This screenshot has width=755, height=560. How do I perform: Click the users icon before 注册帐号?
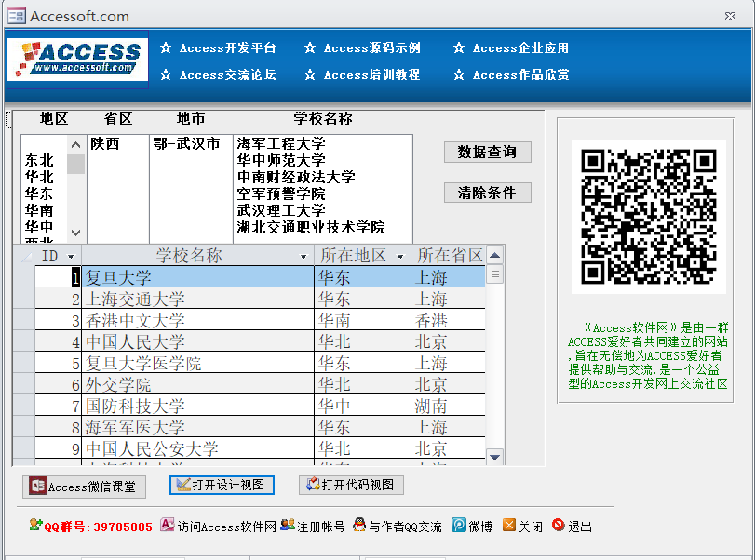click(x=288, y=525)
